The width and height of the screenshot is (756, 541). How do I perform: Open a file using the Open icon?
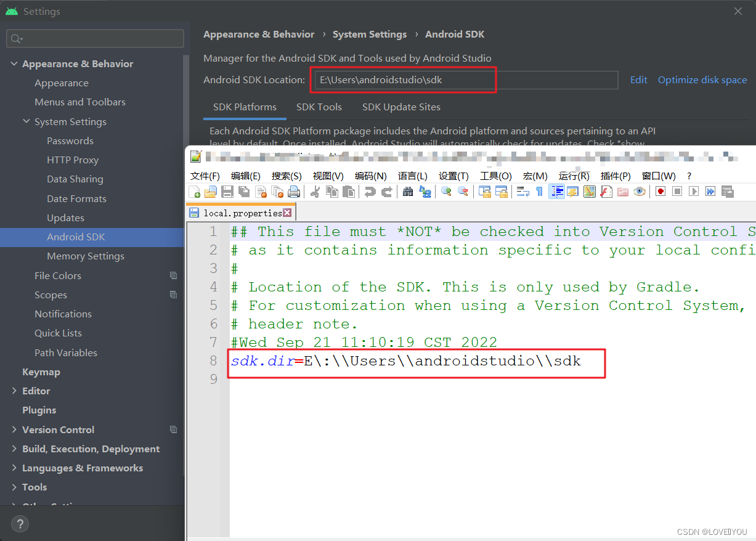209,192
